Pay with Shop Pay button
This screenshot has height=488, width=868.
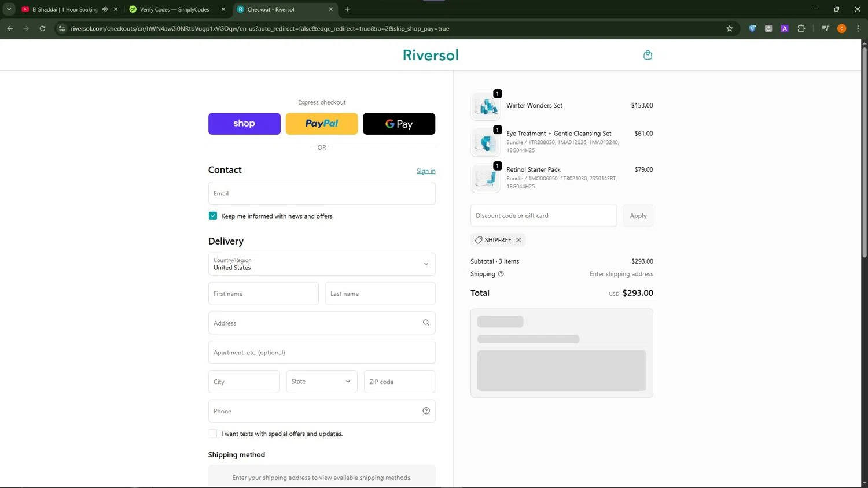pos(244,124)
